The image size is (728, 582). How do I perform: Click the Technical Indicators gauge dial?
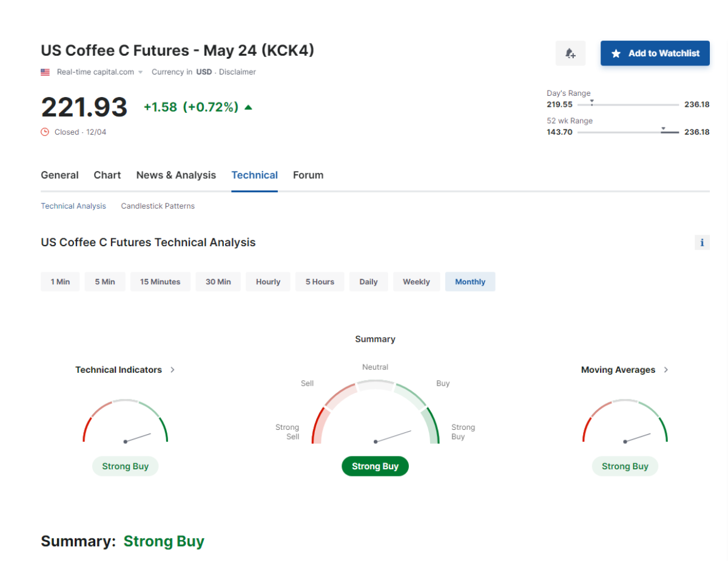point(125,421)
